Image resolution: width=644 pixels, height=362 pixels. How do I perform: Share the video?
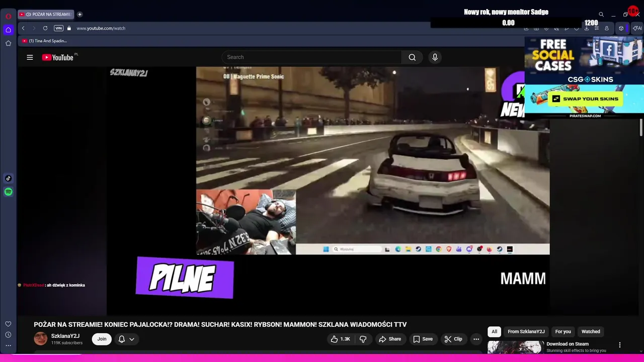390,339
